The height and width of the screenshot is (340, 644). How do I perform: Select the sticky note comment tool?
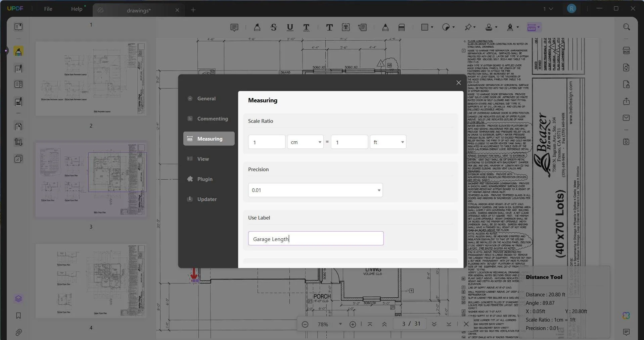coord(234,28)
